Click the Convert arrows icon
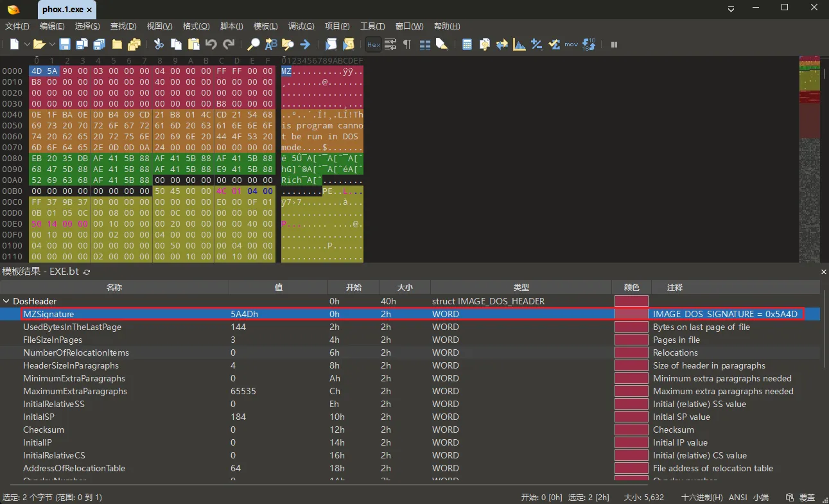 [x=502, y=44]
